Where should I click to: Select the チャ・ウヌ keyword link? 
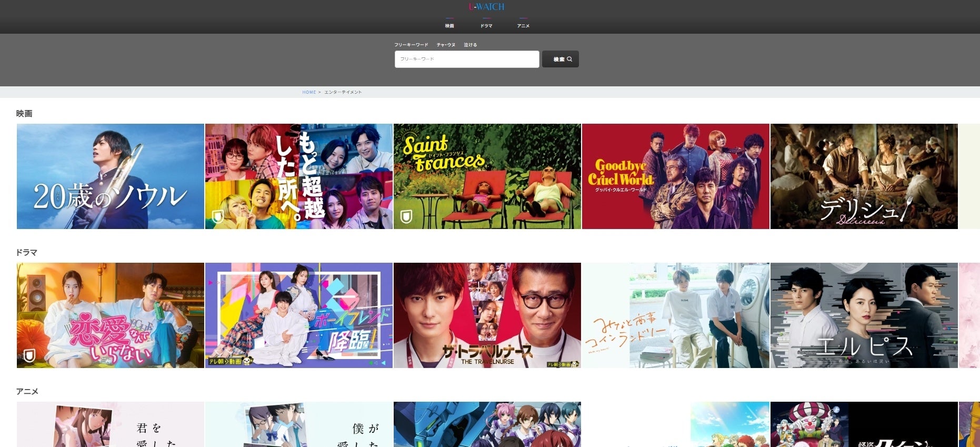(x=446, y=45)
